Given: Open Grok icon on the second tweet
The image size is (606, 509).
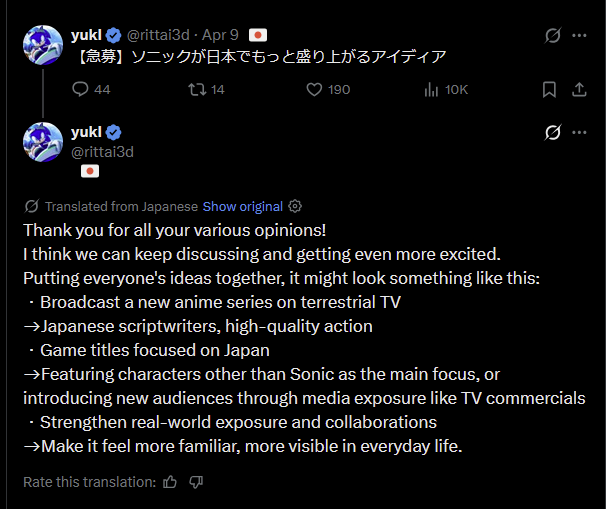Looking at the screenshot, I should (x=553, y=132).
